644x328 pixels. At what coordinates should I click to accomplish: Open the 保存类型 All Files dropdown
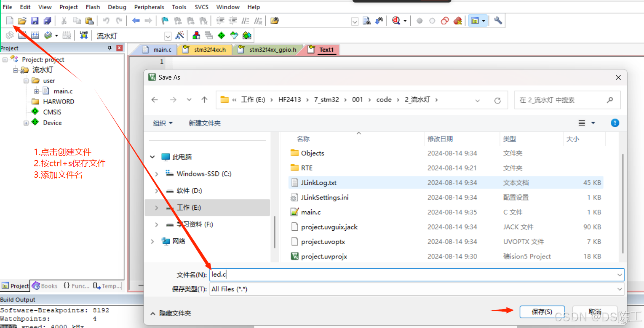tap(620, 289)
